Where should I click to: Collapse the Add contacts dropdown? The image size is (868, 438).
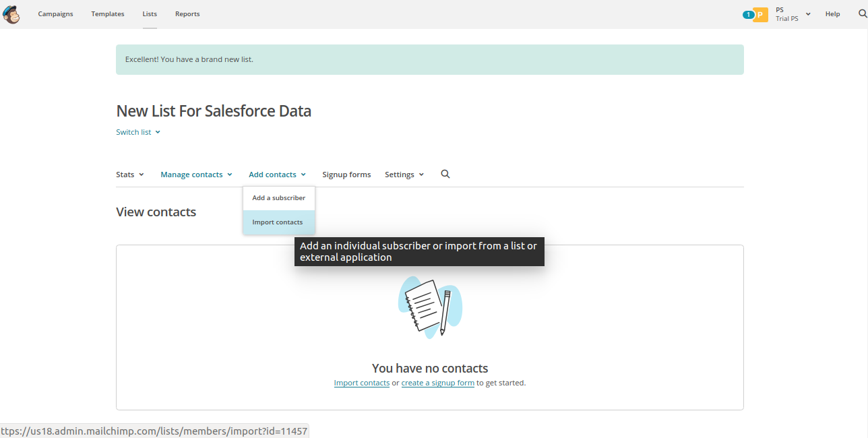pyautogui.click(x=277, y=175)
